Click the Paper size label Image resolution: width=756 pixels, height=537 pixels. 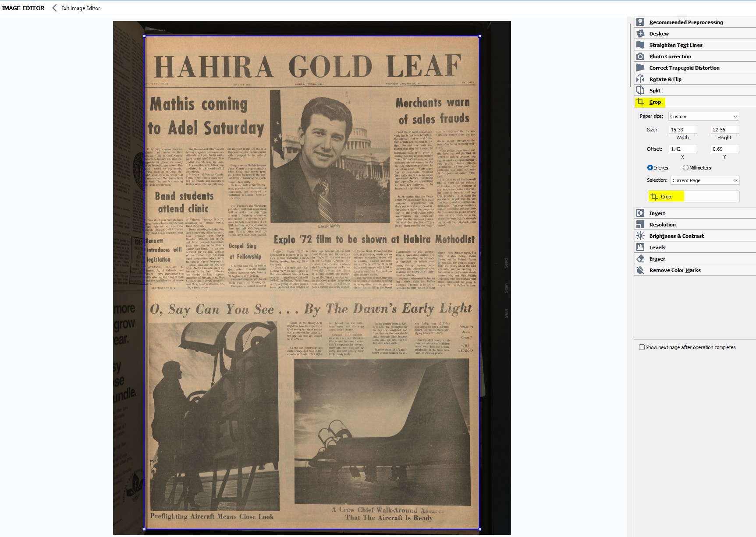(x=651, y=117)
